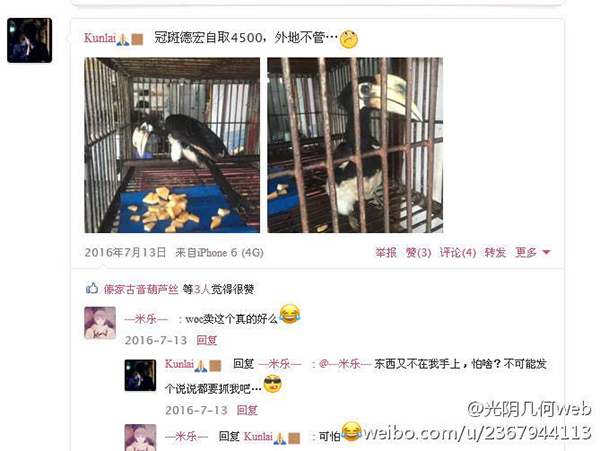The image size is (600, 451).
Task: Click the 3人 likes count link
Action: [x=202, y=289]
